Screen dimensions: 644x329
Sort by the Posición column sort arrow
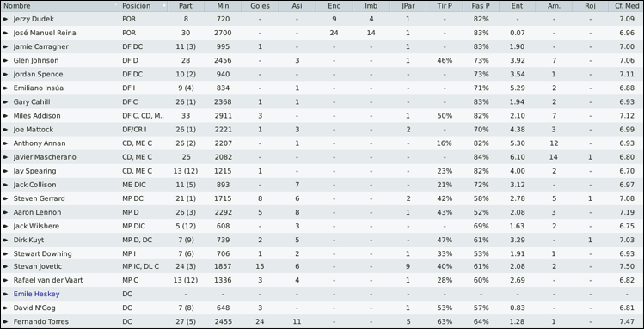tap(164, 6)
